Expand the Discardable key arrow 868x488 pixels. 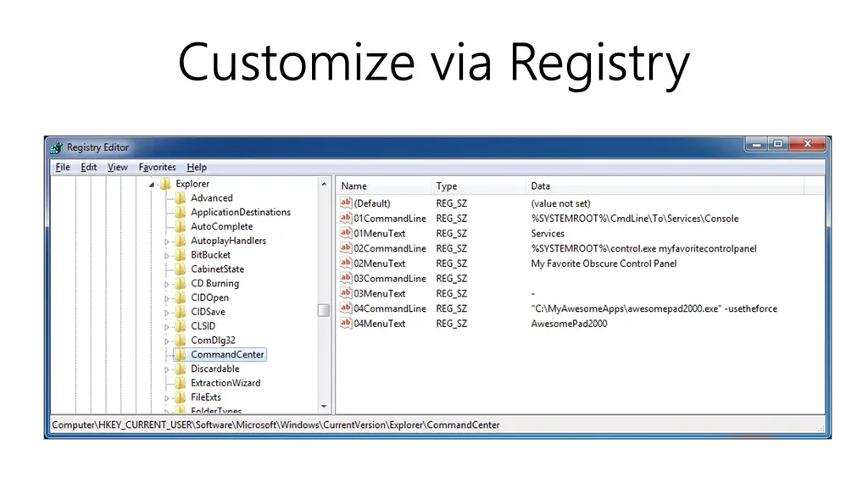point(167,369)
